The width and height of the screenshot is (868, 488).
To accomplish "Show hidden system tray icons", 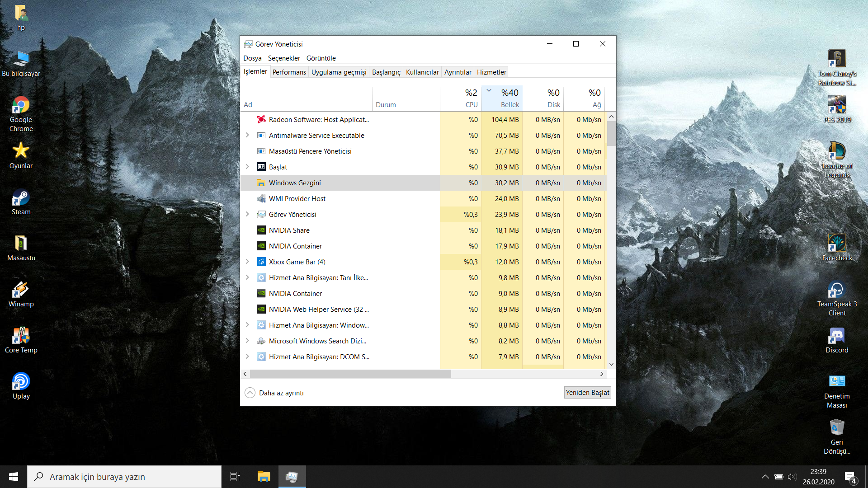I will (x=765, y=477).
